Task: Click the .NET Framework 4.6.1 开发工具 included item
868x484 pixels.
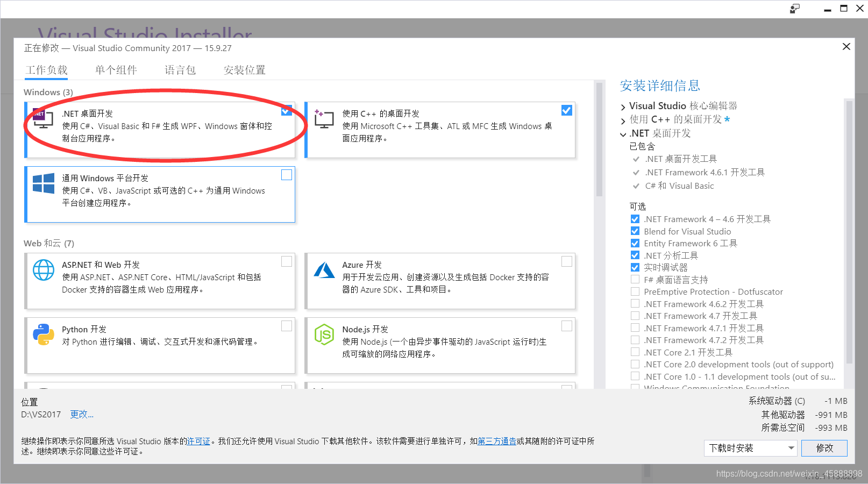Action: click(x=705, y=172)
